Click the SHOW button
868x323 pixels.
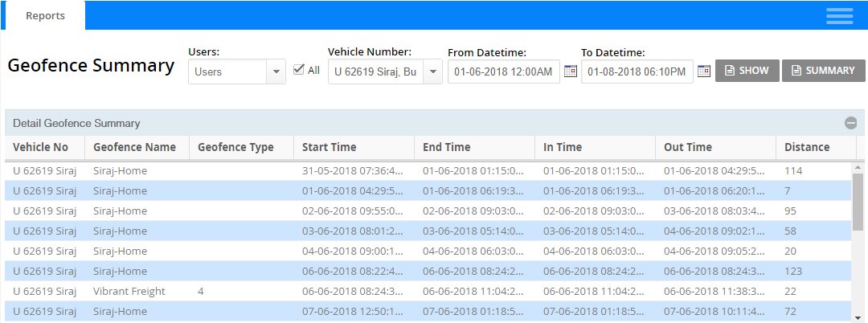pos(747,71)
